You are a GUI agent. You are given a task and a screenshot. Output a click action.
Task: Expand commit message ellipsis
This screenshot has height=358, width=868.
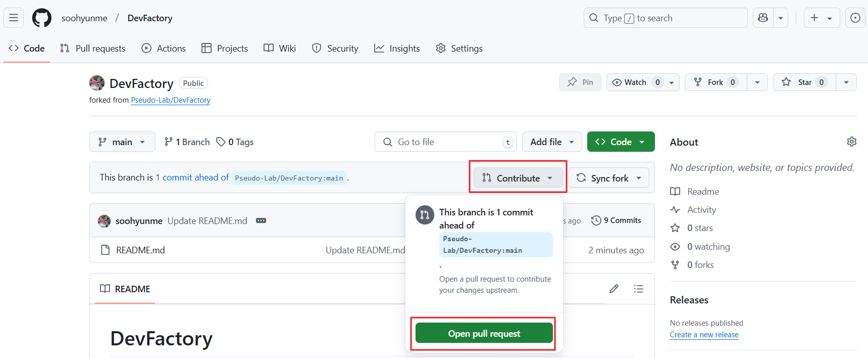(261, 220)
